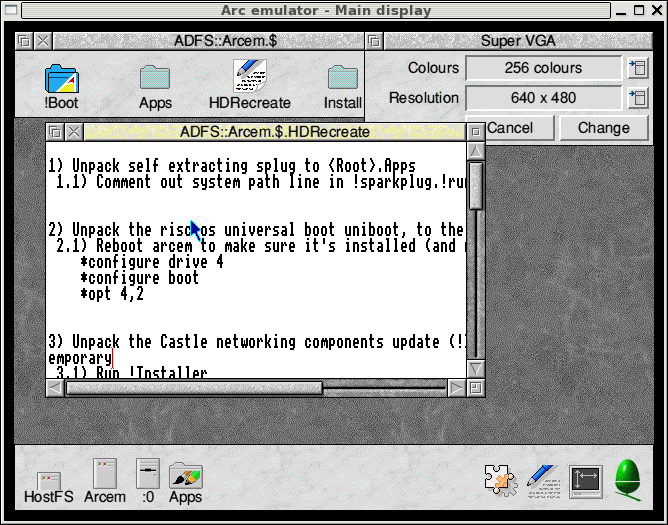The image size is (668, 525).
Task: Open the Arc emulator host window menu button
Action: click(x=11, y=10)
